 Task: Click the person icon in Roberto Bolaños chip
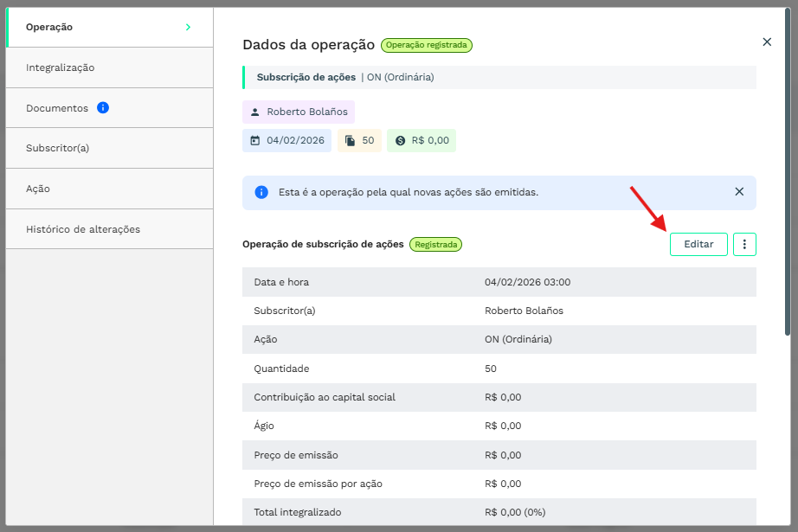(x=255, y=112)
